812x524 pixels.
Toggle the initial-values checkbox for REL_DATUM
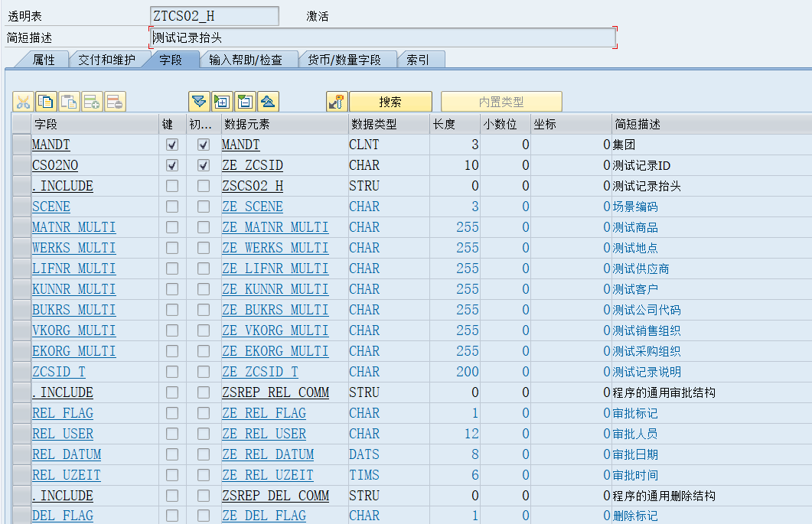click(204, 454)
